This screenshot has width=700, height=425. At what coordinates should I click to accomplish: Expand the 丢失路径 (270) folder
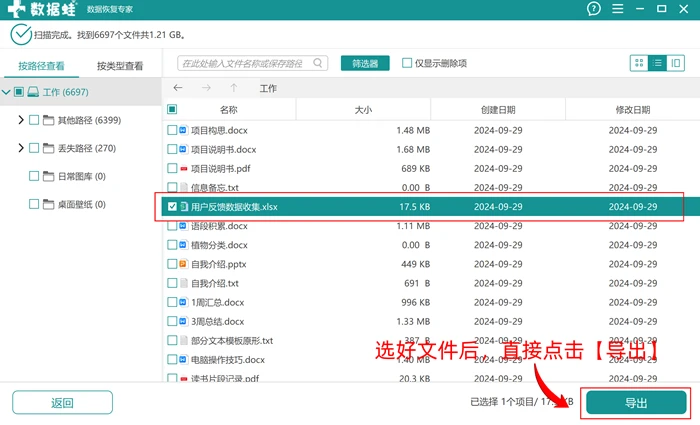(21, 148)
